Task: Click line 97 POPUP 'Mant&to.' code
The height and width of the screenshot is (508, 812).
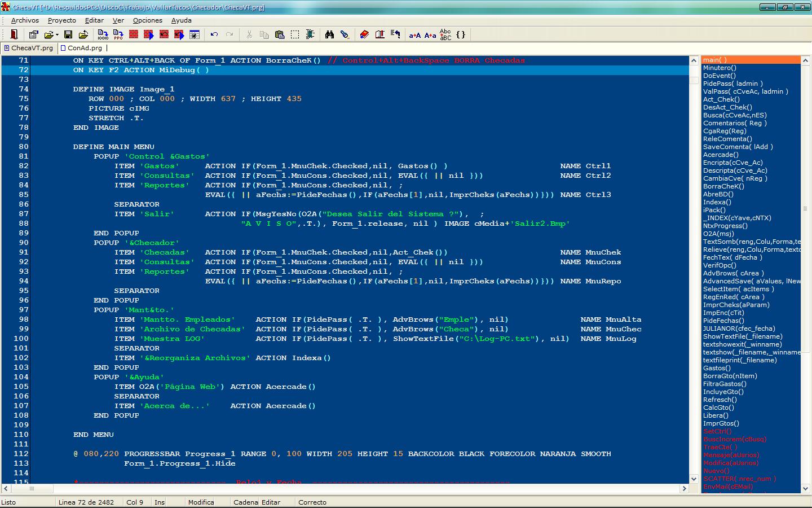Action: 134,310
